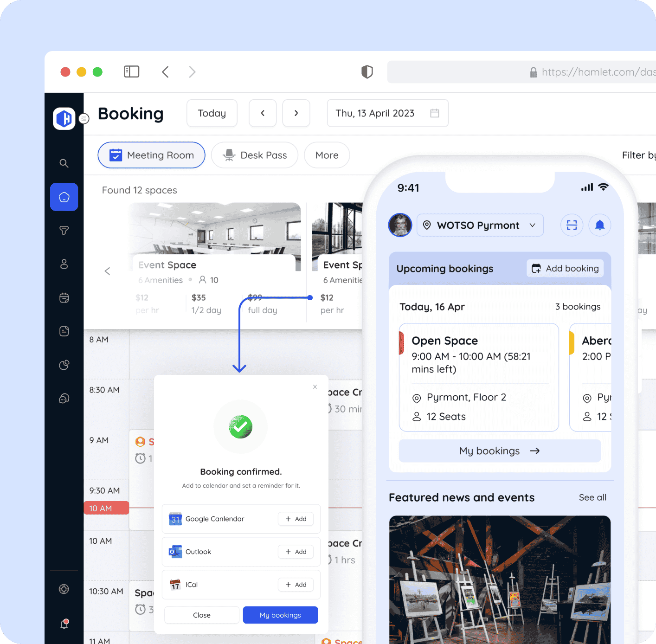Tap the blue bell icon in the phone header
This screenshot has height=644, width=656.
[x=600, y=225]
